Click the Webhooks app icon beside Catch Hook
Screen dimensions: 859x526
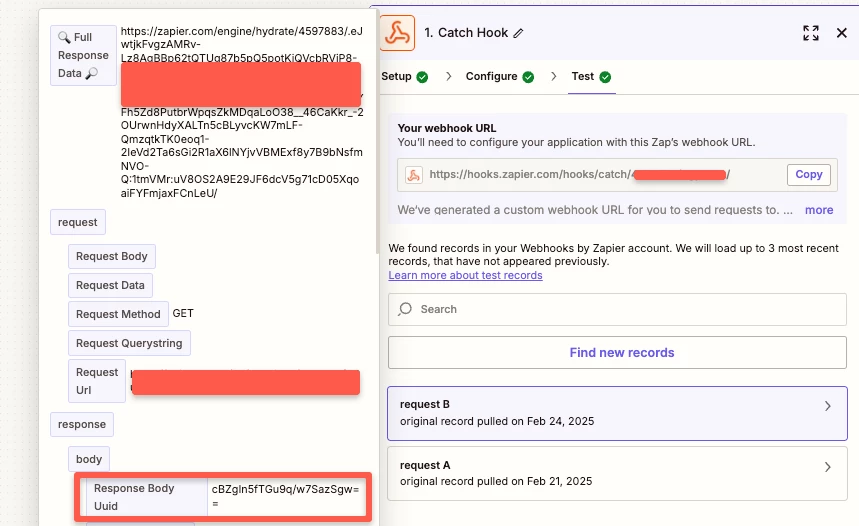397,33
